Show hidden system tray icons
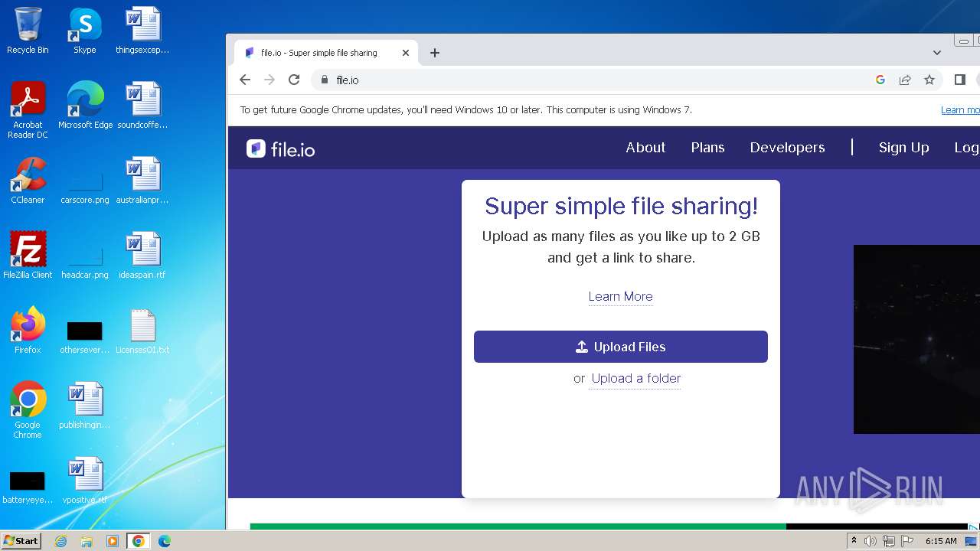This screenshot has width=980, height=551. (854, 541)
